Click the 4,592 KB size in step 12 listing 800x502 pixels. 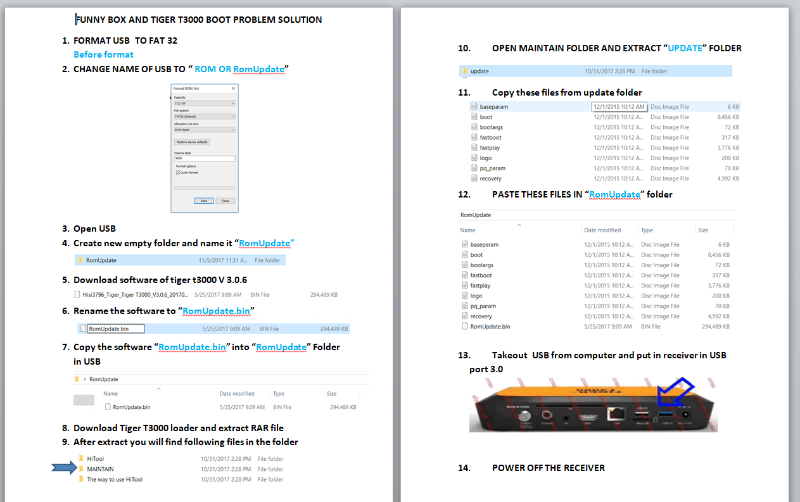pos(719,316)
